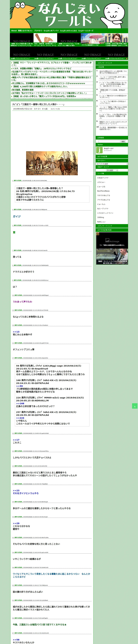Screen dimensions: 138x644
Task: Open headline 秋元強真、新居戦を直訴
Action: [x=23, y=90]
